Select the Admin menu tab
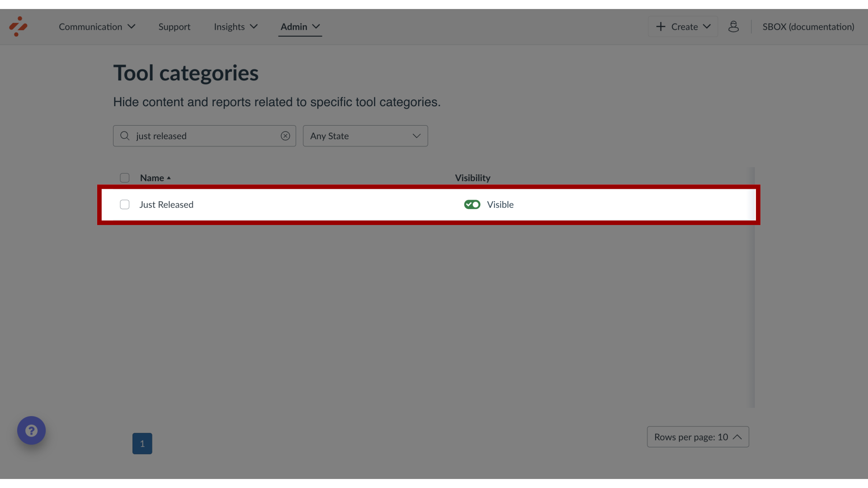Image resolution: width=868 pixels, height=488 pixels. (293, 26)
